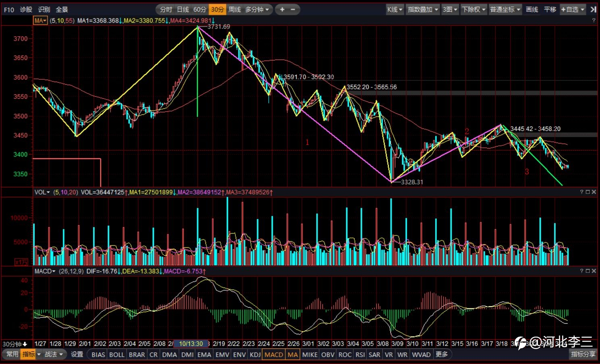
Task: Toggle the DMI indicator
Action: 187,354
